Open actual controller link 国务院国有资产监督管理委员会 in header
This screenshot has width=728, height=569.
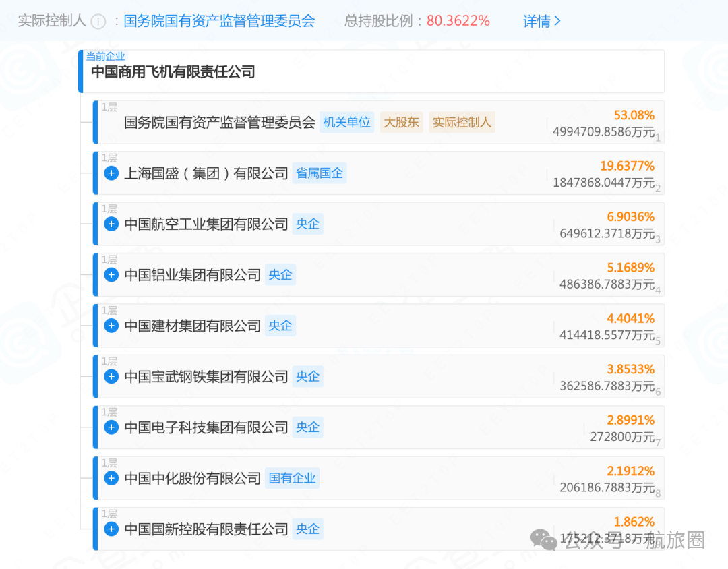[219, 21]
